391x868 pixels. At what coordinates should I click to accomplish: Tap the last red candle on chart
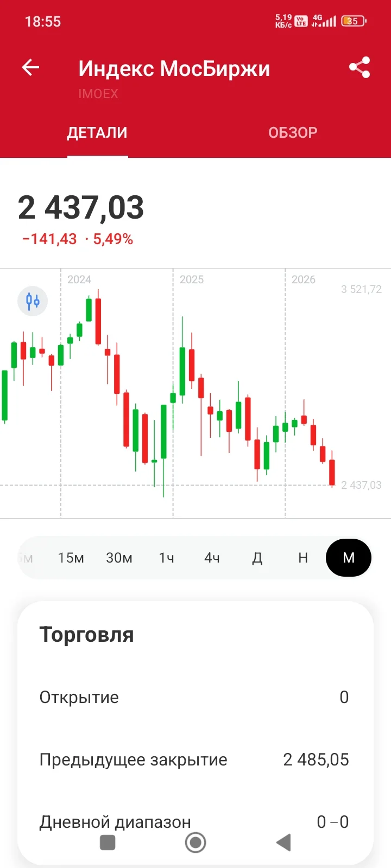pos(332,471)
